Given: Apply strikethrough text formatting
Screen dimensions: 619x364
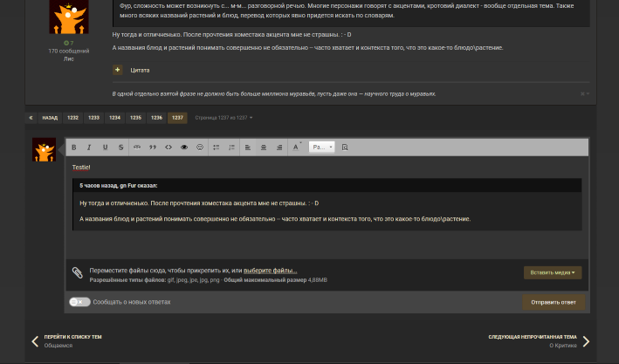Looking at the screenshot, I should click(x=120, y=148).
